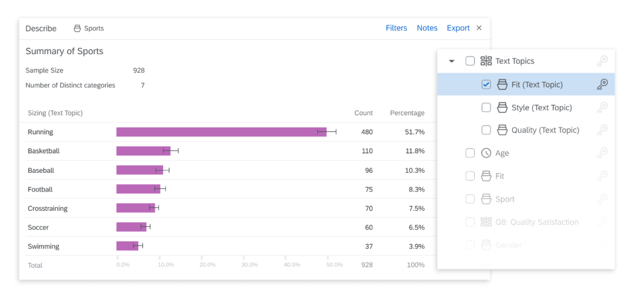The height and width of the screenshot is (302, 644).
Task: Click the key icon in the Age row
Action: point(602,153)
